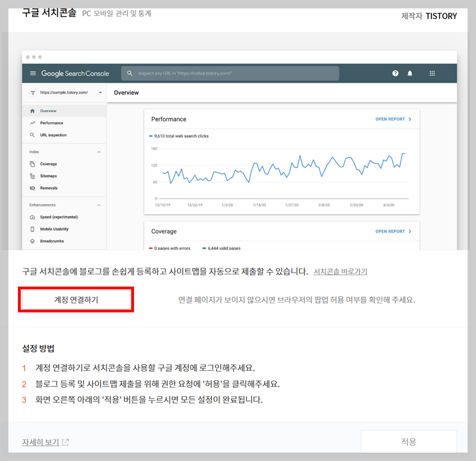Select Removals in the sidebar
Image resolution: width=476 pixels, height=461 pixels.
point(49,188)
